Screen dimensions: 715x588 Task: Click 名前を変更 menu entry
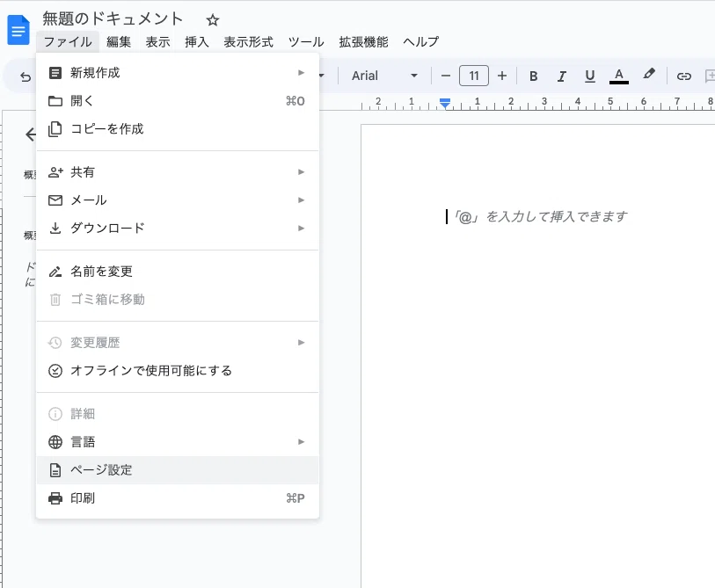177,272
